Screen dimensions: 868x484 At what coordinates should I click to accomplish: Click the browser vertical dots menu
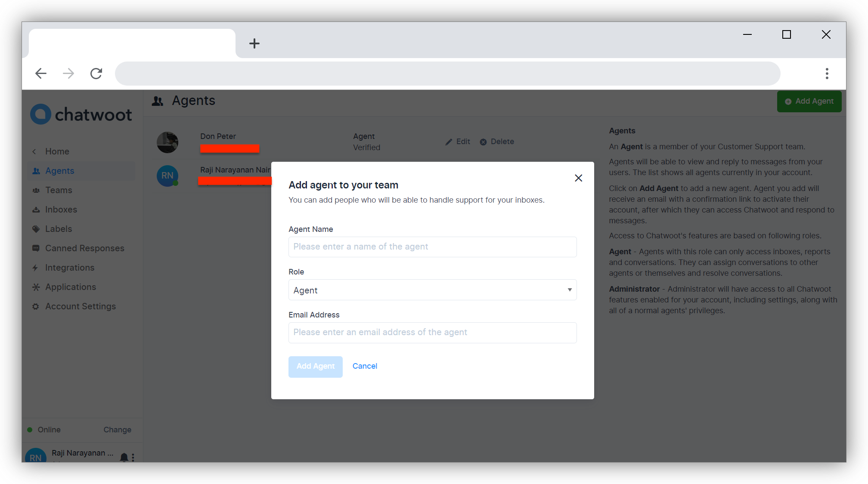[828, 73]
